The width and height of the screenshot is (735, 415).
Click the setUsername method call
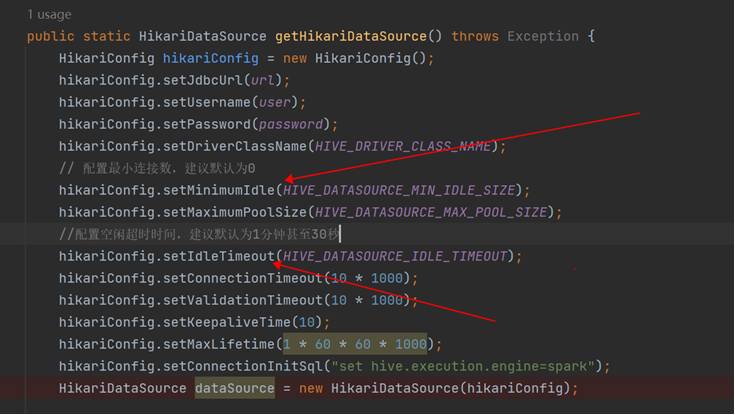click(x=207, y=102)
